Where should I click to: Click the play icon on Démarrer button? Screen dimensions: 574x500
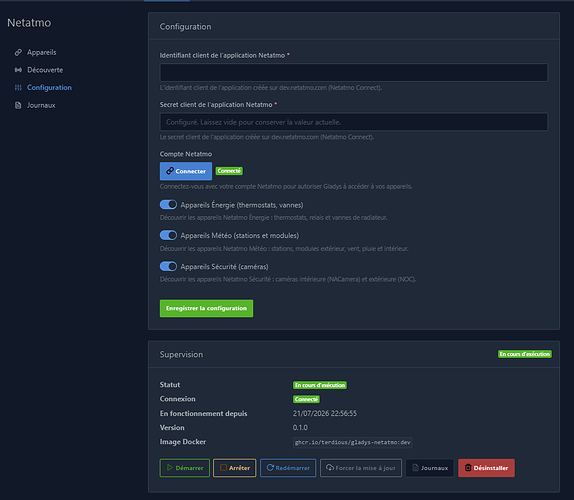click(169, 467)
